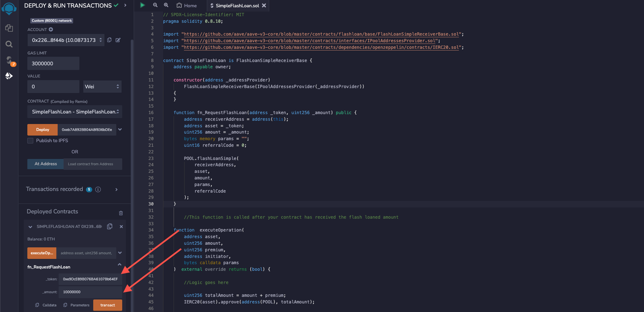The image size is (644, 312).
Task: Toggle the Publish to IPFS checkbox
Action: [x=30, y=140]
